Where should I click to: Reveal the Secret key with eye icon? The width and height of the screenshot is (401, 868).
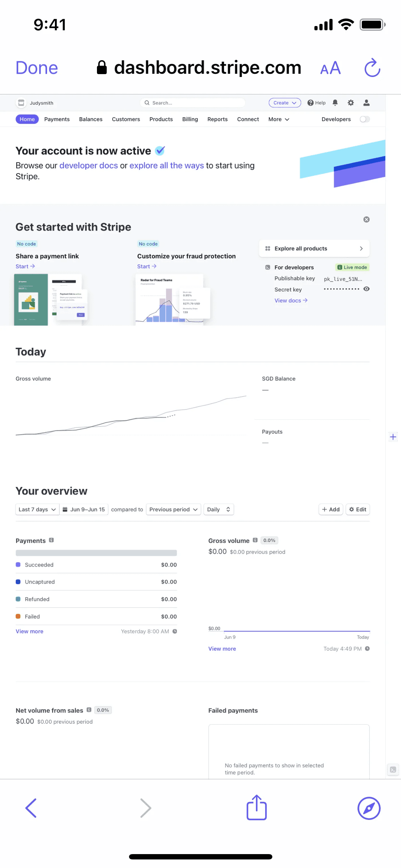point(366,289)
